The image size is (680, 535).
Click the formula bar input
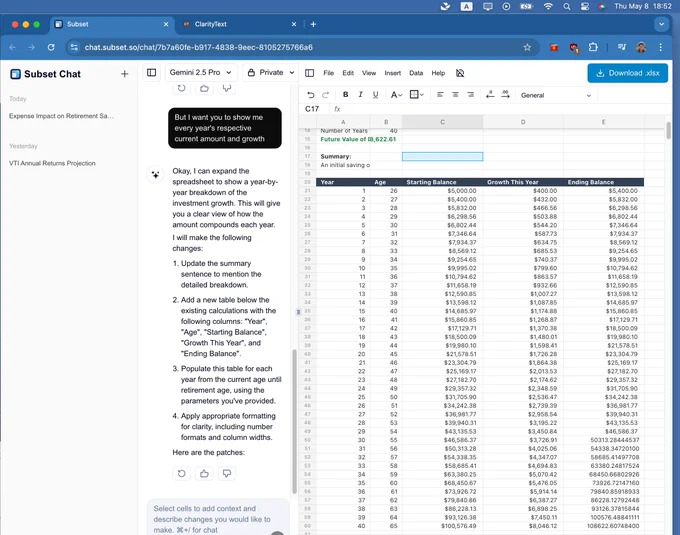point(503,109)
